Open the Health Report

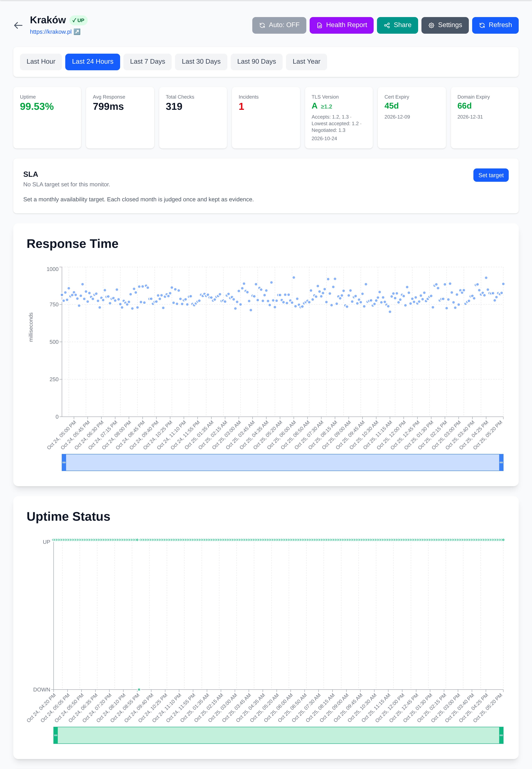click(x=341, y=25)
